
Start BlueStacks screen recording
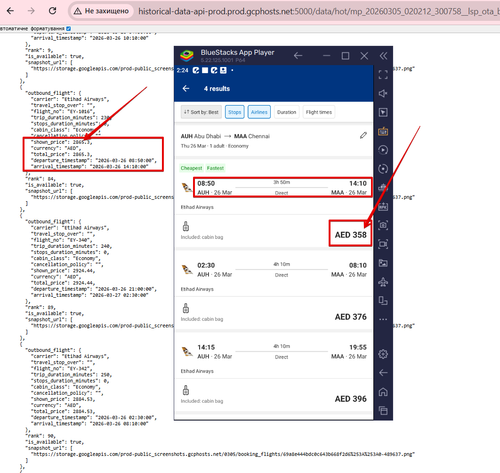pyautogui.click(x=383, y=244)
